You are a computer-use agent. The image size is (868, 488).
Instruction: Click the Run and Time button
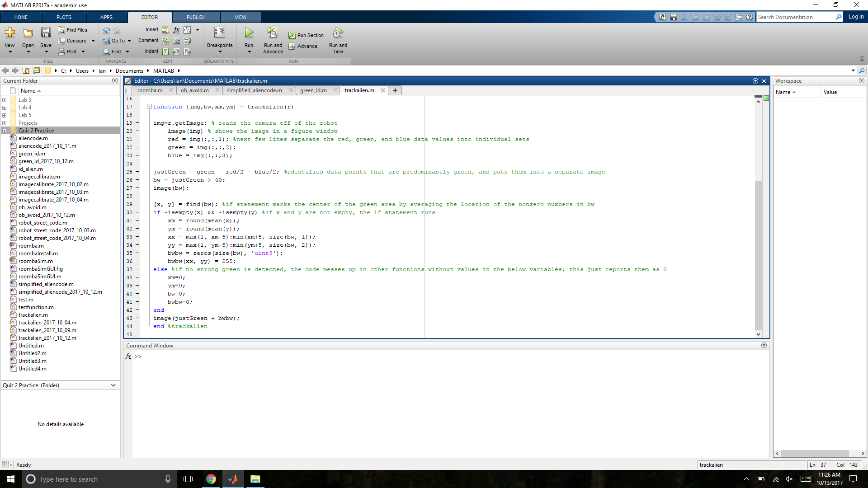338,40
